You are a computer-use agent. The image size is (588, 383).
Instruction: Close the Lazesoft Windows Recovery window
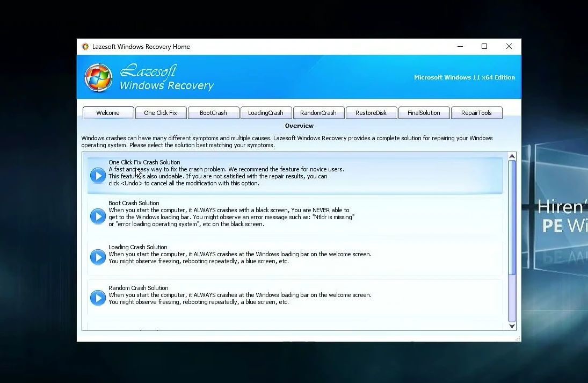[x=509, y=47]
